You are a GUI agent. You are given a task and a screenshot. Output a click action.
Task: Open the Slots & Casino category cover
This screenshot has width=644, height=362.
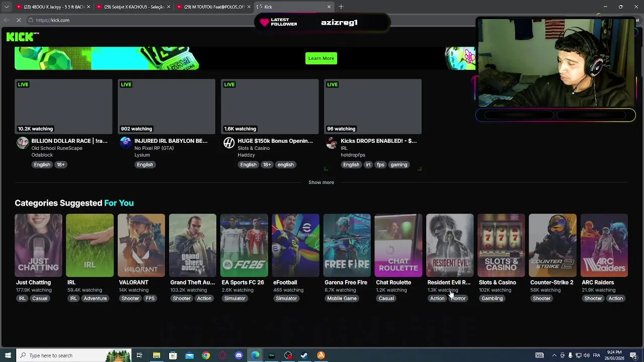point(501,245)
